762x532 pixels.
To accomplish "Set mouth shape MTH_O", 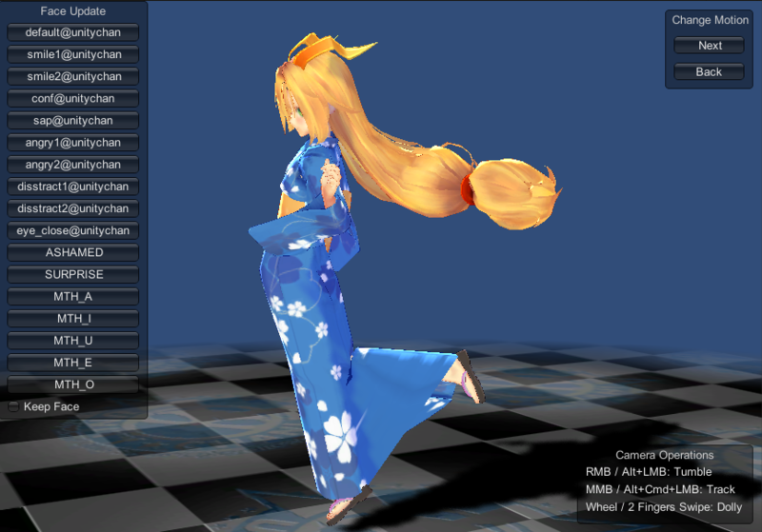I will click(73, 384).
